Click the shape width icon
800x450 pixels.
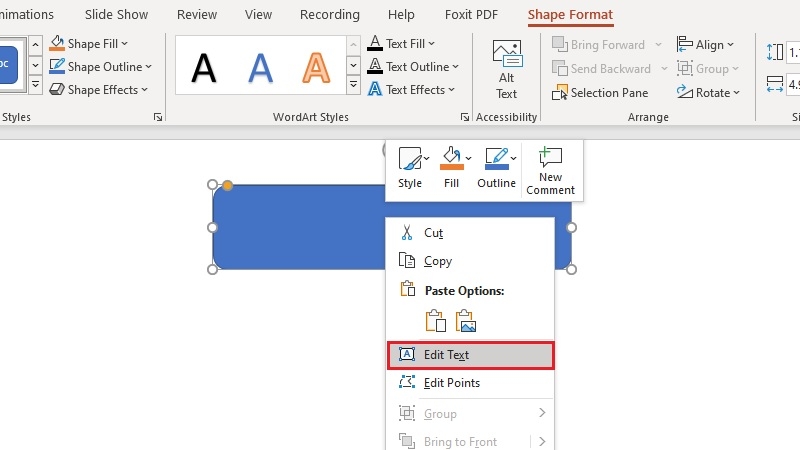[x=774, y=84]
